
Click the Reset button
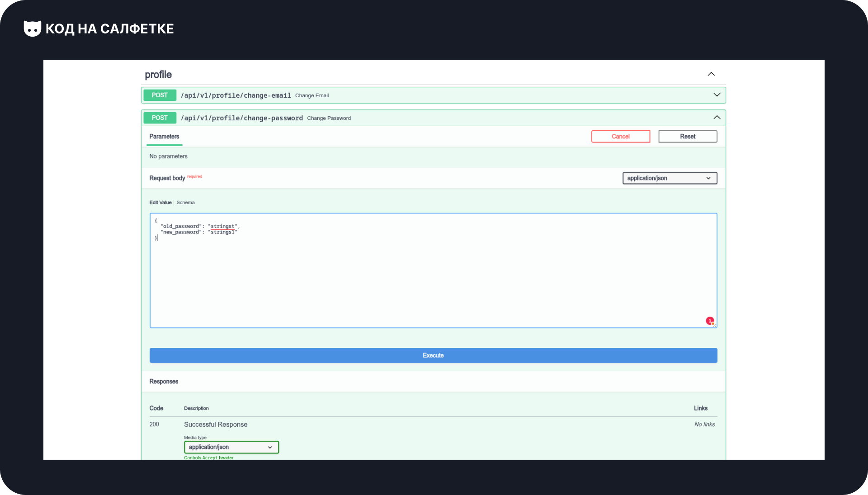tap(688, 137)
